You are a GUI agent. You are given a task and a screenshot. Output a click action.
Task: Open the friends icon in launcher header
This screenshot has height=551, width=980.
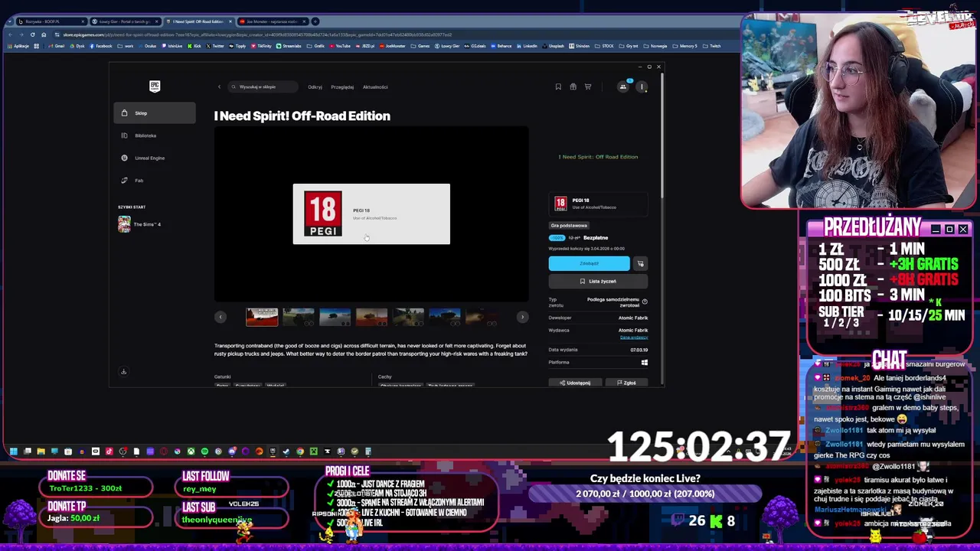point(623,86)
